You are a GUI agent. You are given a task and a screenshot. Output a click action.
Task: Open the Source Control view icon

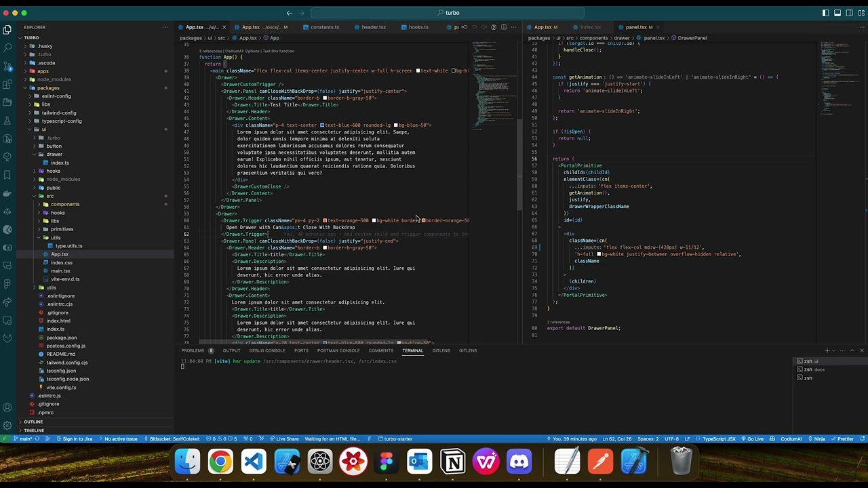click(7, 66)
